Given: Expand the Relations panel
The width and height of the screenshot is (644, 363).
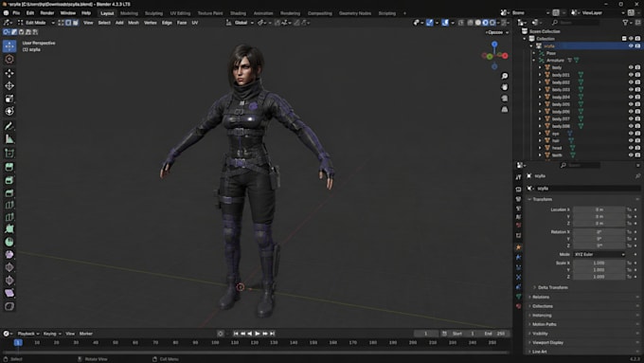Looking at the screenshot, I should point(541,297).
